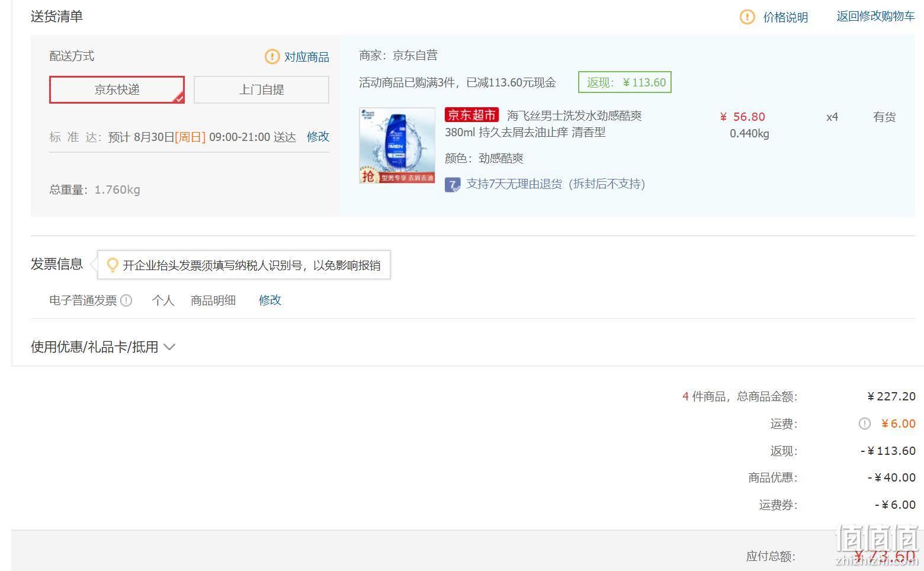Screen dimensions: 924x571
Task: Open the Head & Shoulders shampoo thumbnail
Action: coord(397,146)
